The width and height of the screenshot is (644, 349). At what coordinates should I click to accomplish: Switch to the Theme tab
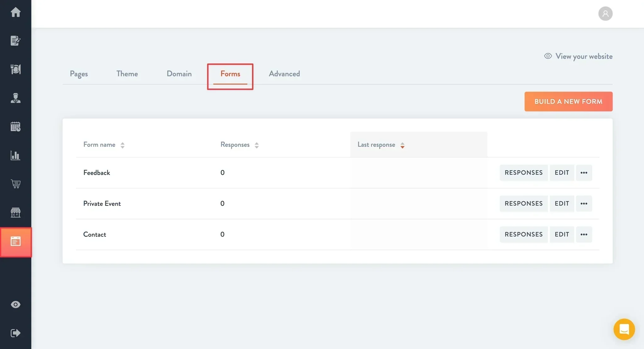(127, 74)
